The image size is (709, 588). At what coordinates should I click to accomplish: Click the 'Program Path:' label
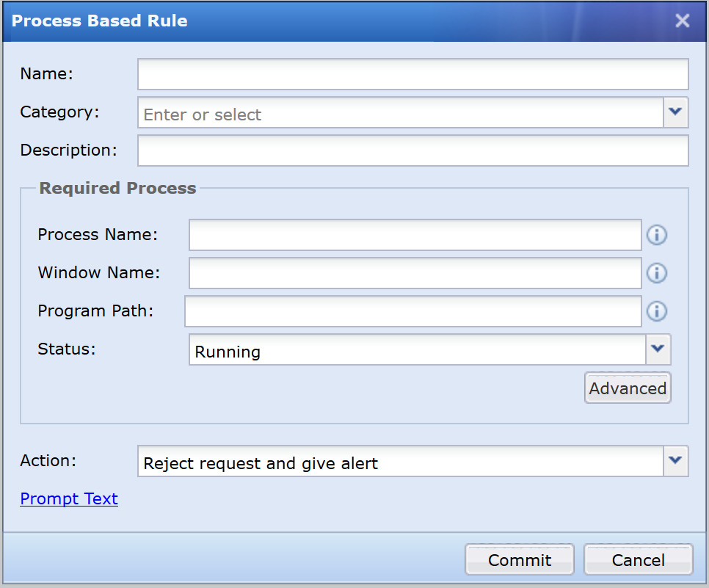96,311
